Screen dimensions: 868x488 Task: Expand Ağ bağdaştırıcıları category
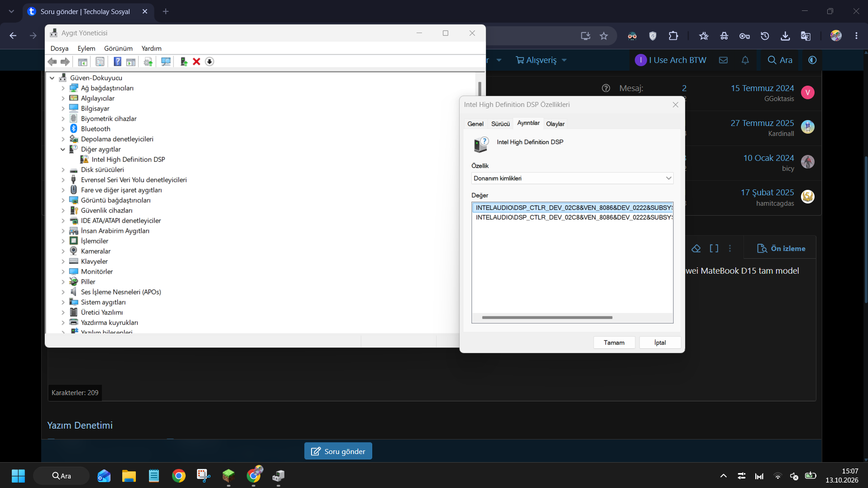click(x=63, y=88)
